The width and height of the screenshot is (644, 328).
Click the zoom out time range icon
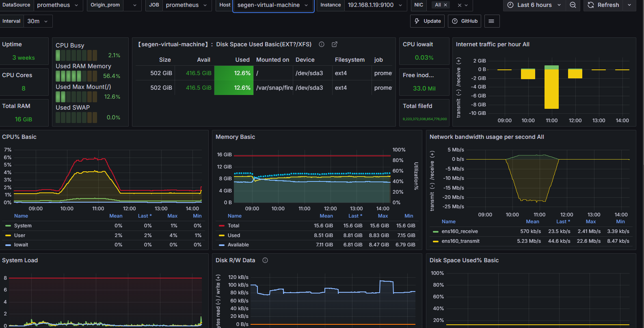pos(573,5)
